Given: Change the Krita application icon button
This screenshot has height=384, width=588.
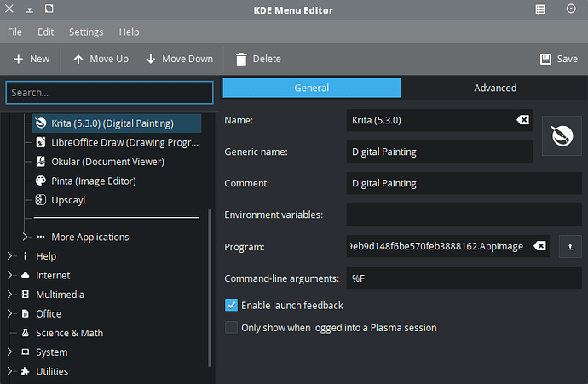Looking at the screenshot, I should tap(562, 135).
